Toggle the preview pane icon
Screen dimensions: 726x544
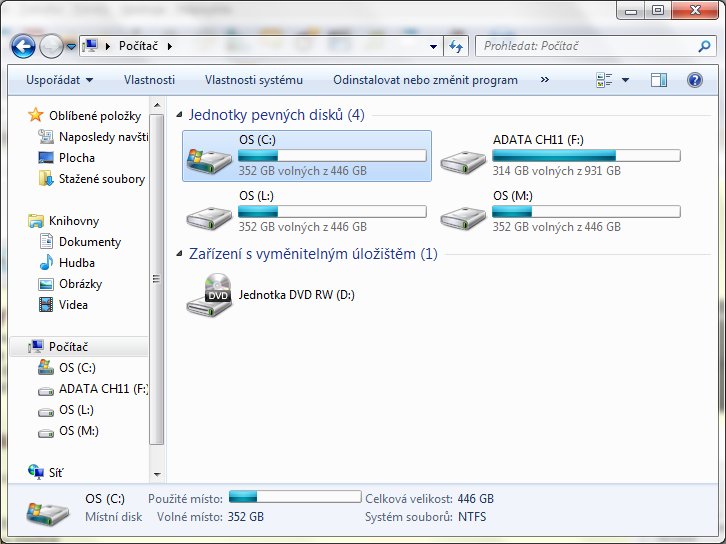658,80
